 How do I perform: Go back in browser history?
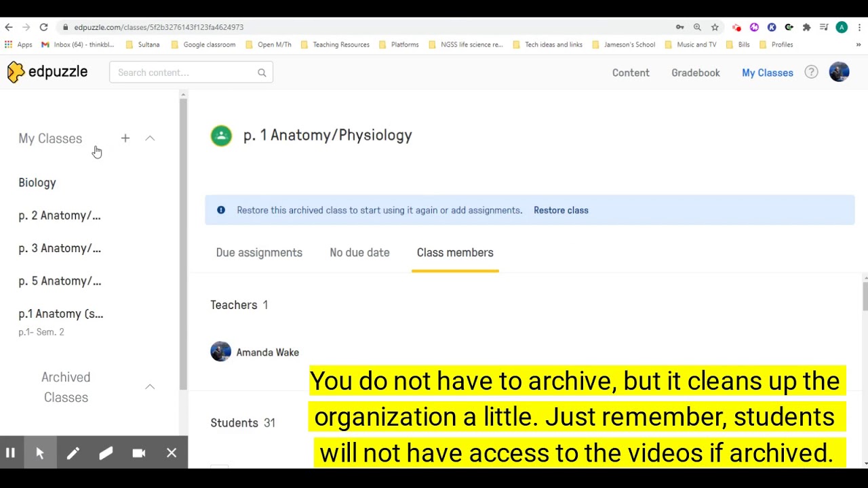(x=9, y=27)
